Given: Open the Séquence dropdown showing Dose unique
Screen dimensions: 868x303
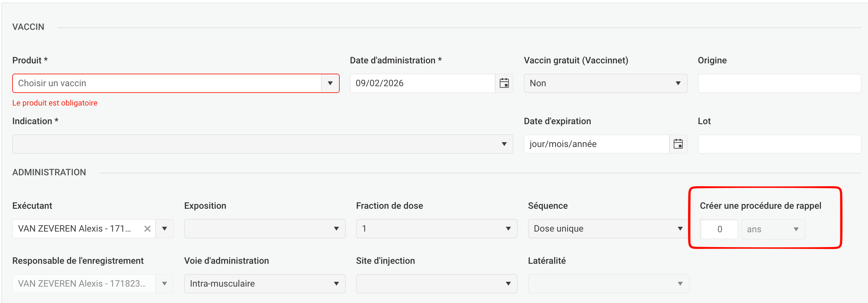Looking at the screenshot, I should tap(608, 229).
